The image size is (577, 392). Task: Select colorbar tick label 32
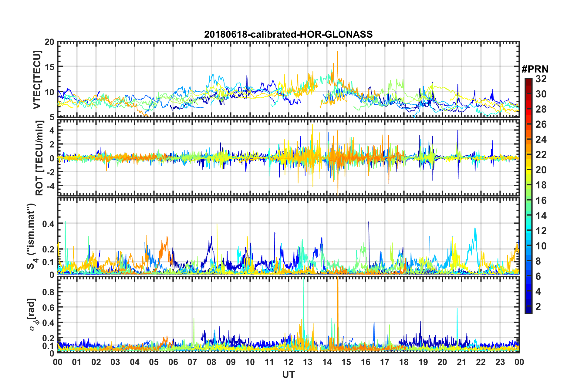541,79
